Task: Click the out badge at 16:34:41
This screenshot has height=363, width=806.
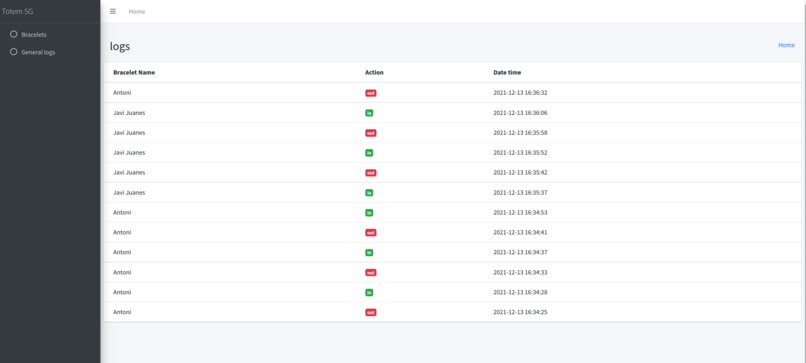Action: 371,232
